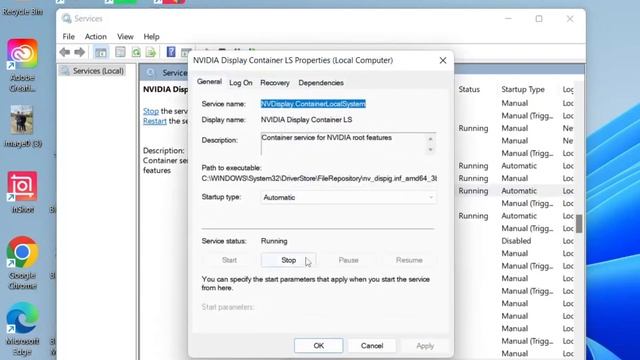Open the blue Help toolbar icon
The image size is (640, 360).
point(171,52)
